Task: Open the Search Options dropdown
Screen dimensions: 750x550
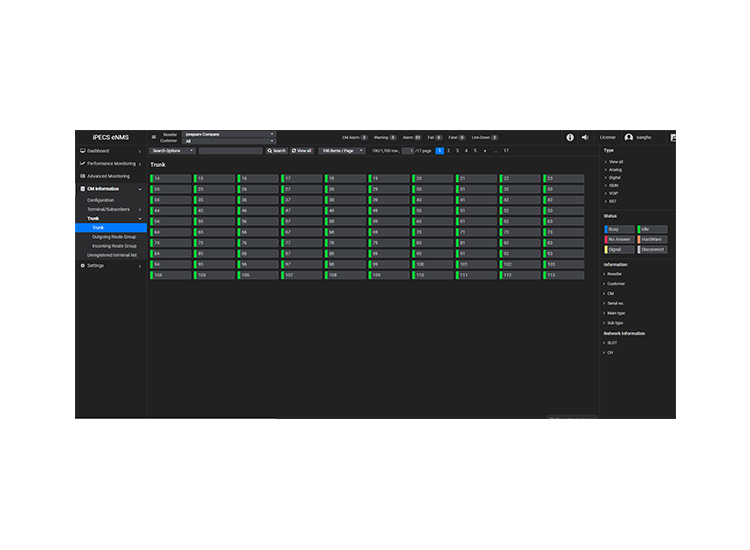Action: click(x=172, y=151)
